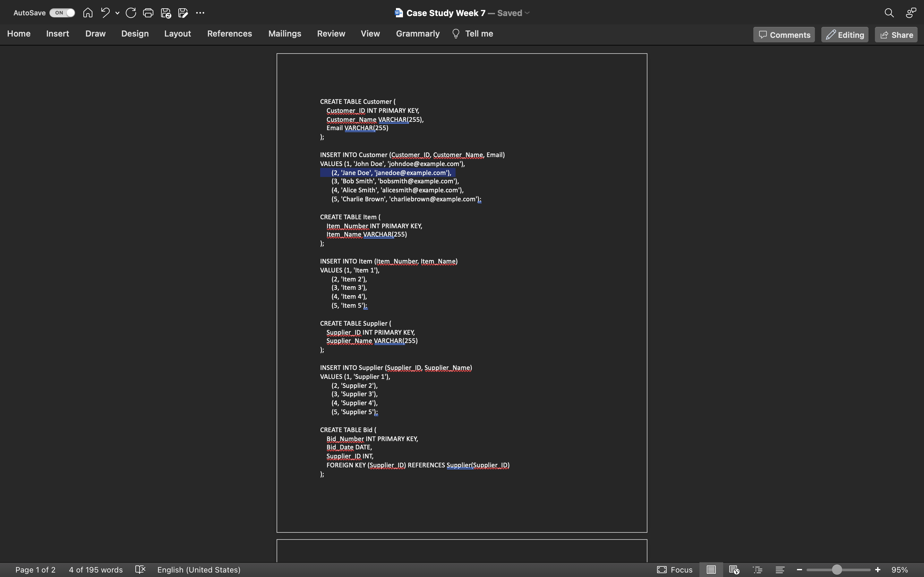The width and height of the screenshot is (924, 577).
Task: Open the Draft view icon
Action: 780,570
